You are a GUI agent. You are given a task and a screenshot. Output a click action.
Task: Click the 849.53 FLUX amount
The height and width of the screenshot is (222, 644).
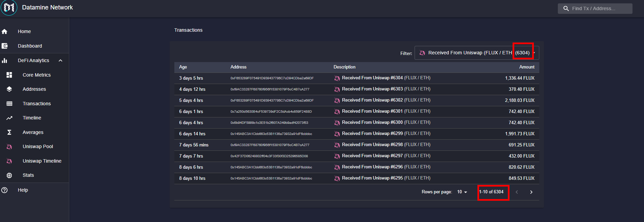(521, 178)
